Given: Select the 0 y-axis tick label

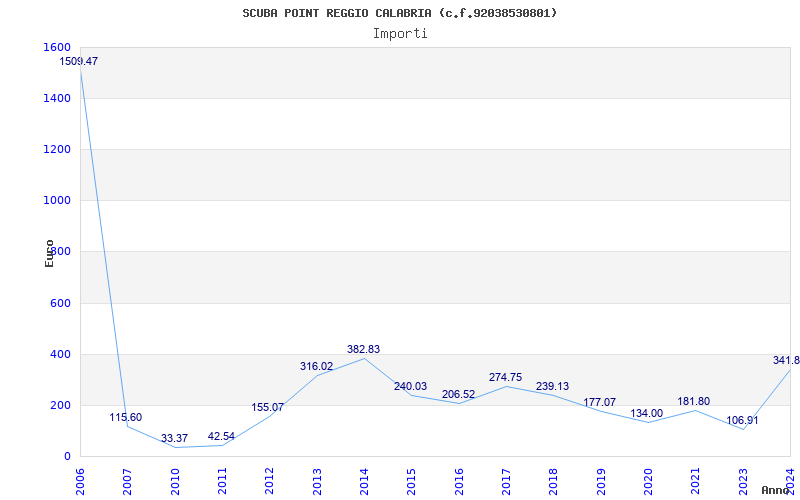Looking at the screenshot, I should point(67,457).
